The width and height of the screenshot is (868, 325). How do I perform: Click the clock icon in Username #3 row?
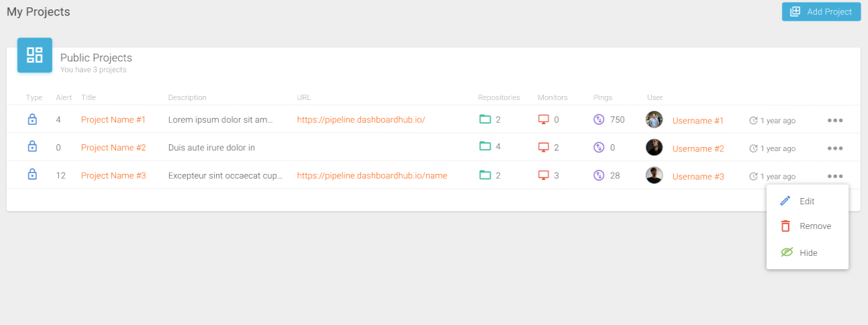[753, 177]
